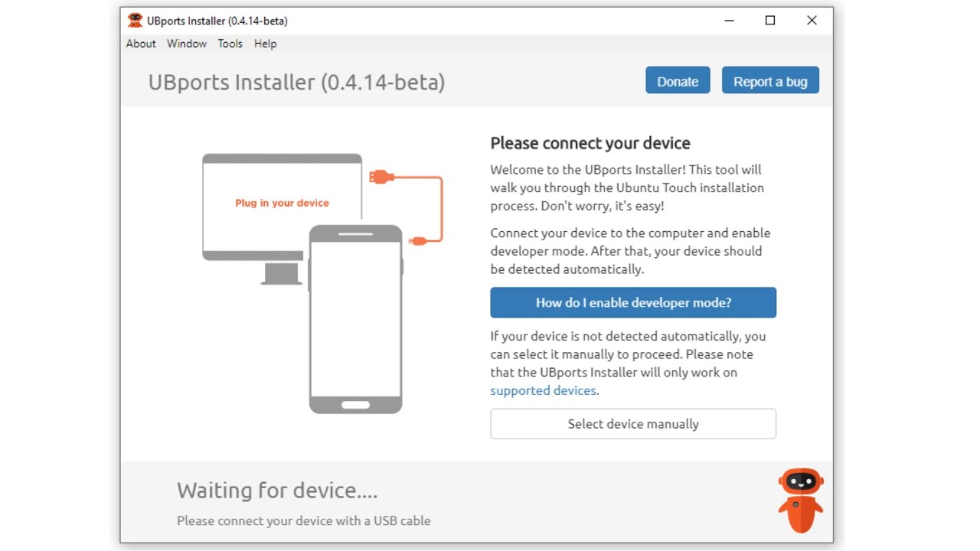This screenshot has width=980, height=551.
Task: Open the supported devices link
Action: pos(543,390)
